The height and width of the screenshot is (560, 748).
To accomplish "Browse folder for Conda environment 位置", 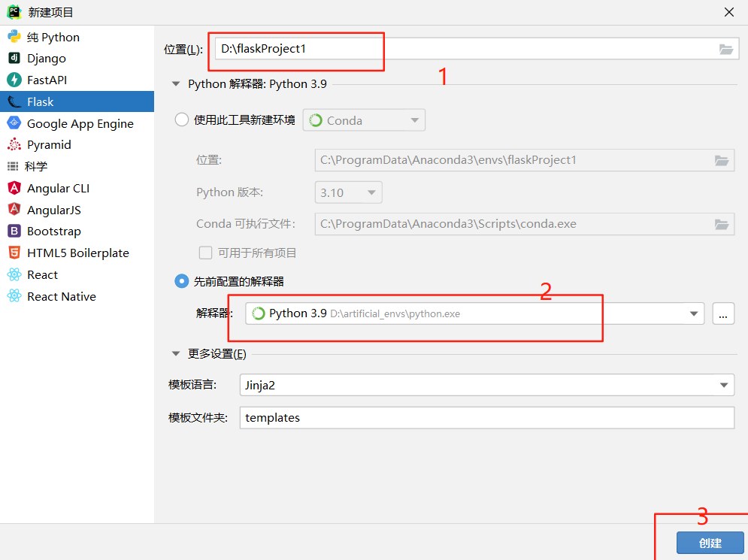I will [x=721, y=160].
